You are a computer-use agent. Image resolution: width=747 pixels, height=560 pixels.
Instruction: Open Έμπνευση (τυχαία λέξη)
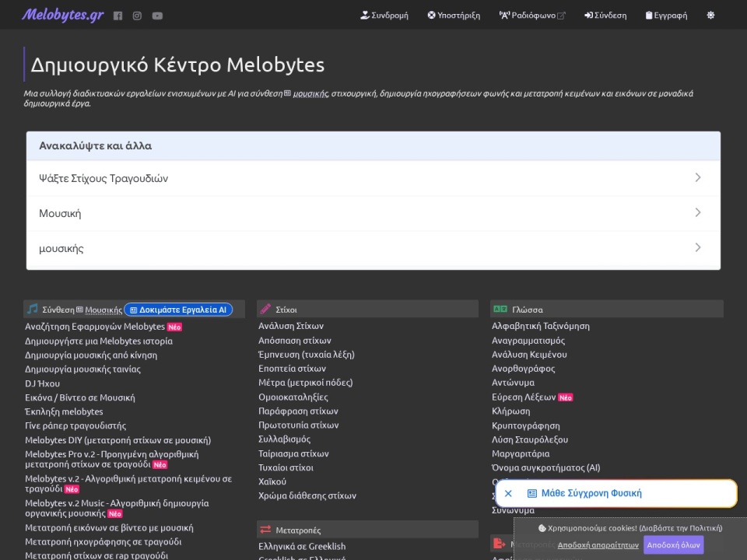[307, 355]
